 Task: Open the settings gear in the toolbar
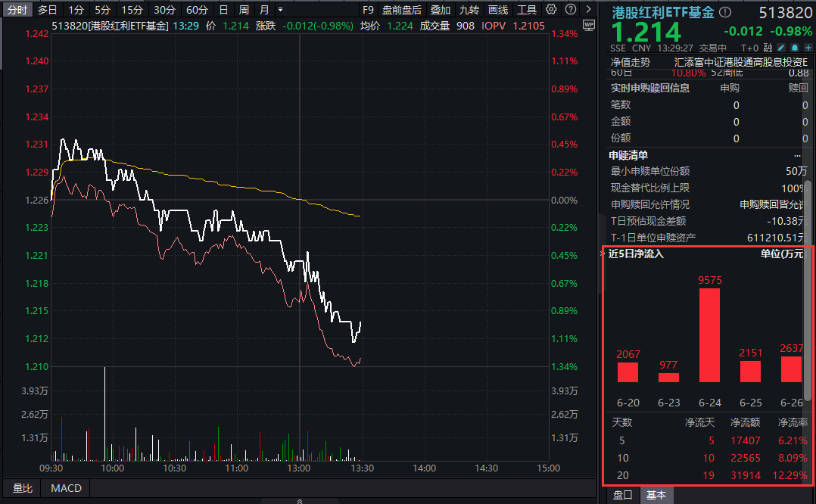(x=551, y=10)
